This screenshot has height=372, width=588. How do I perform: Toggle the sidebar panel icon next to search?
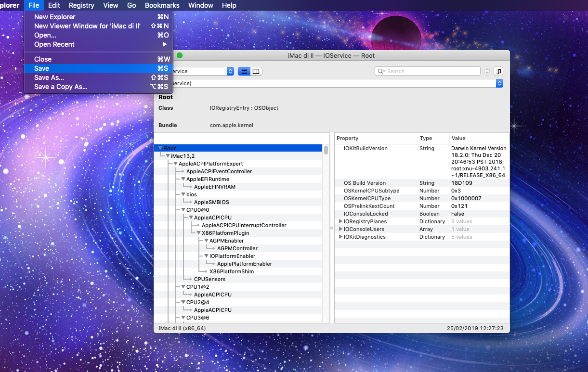[x=498, y=71]
